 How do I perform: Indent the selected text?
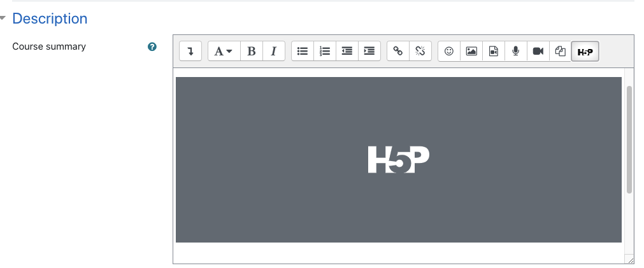coord(369,52)
